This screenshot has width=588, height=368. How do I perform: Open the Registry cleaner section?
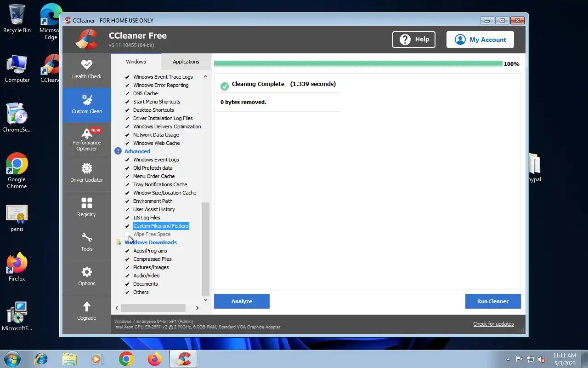[x=86, y=208]
